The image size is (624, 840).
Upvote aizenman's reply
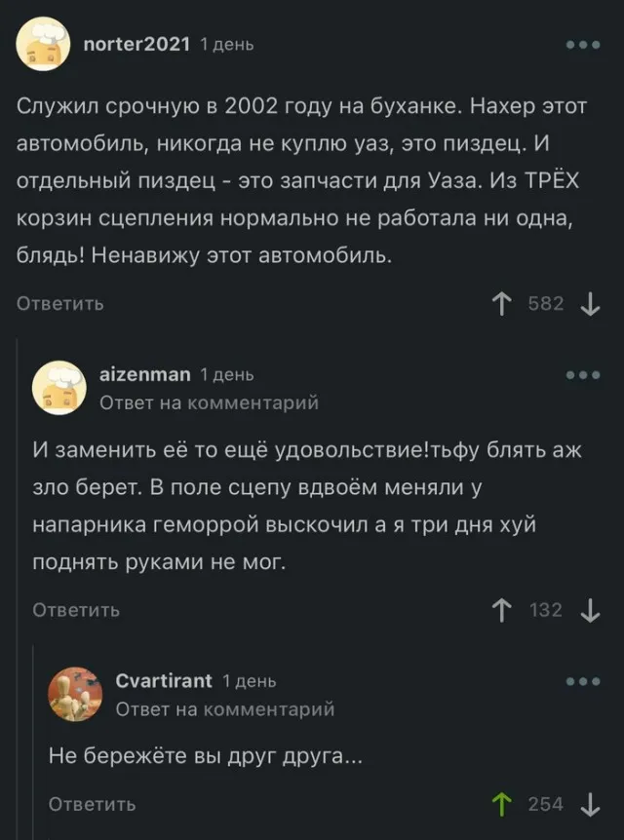[x=503, y=610]
